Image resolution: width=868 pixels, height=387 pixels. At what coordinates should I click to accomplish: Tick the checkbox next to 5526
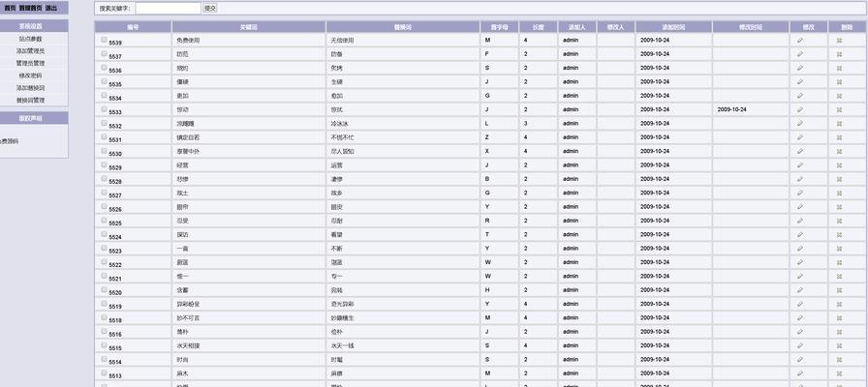coord(104,207)
